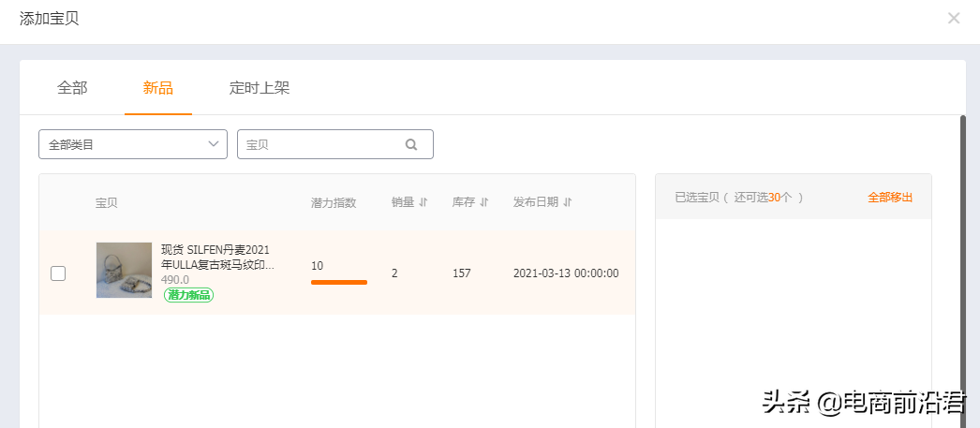Click the potential index value 10
Image resolution: width=980 pixels, height=428 pixels.
317,266
